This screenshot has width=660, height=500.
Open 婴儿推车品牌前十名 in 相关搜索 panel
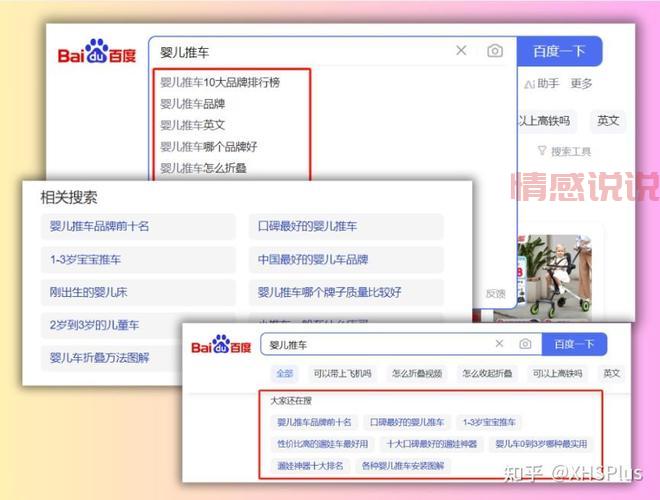[x=138, y=226]
